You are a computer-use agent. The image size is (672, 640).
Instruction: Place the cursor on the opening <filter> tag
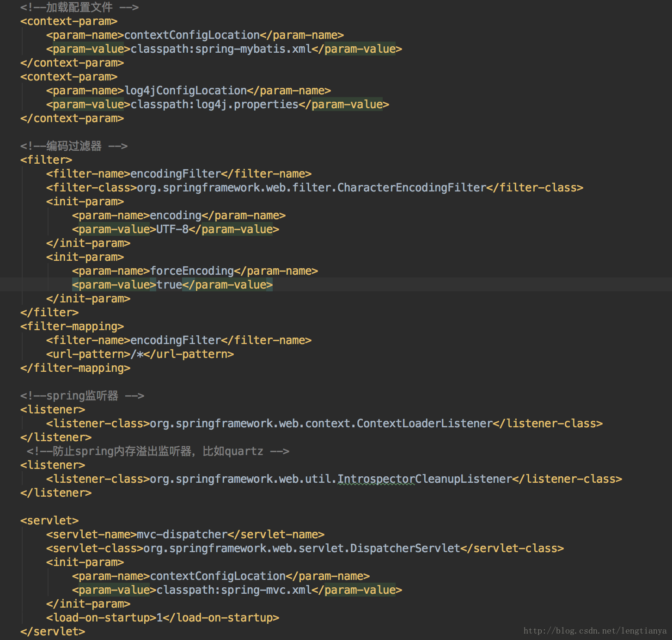(x=46, y=160)
